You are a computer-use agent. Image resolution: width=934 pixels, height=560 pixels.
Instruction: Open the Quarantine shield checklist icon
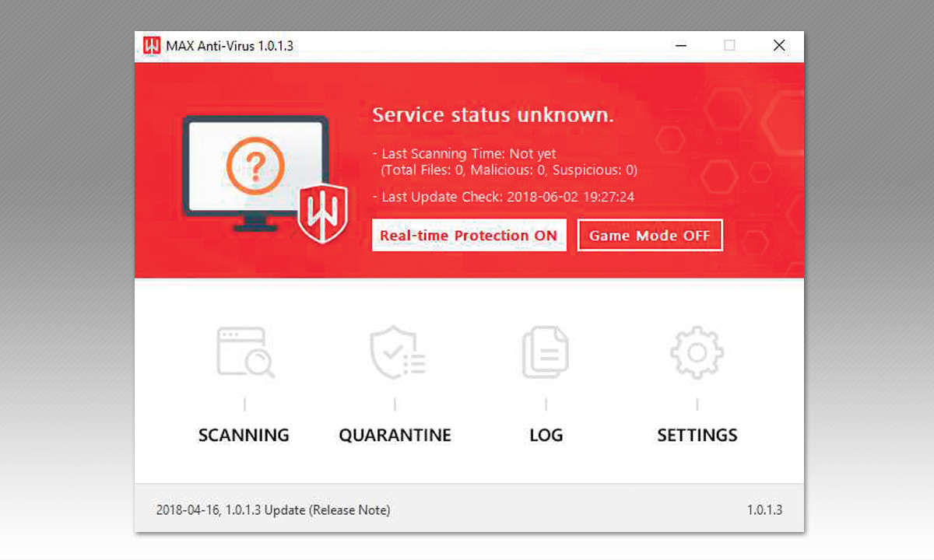pyautogui.click(x=396, y=352)
